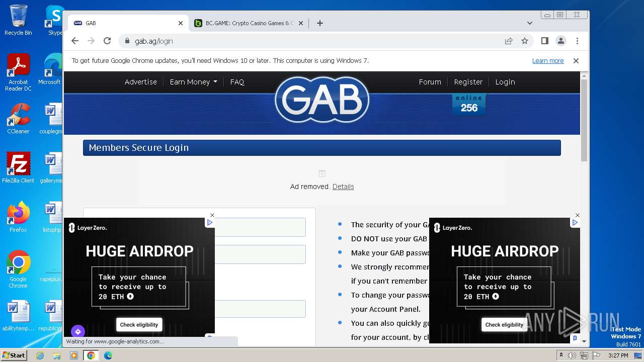Click the network tray icon
This screenshot has height=362, width=644.
coord(584,355)
